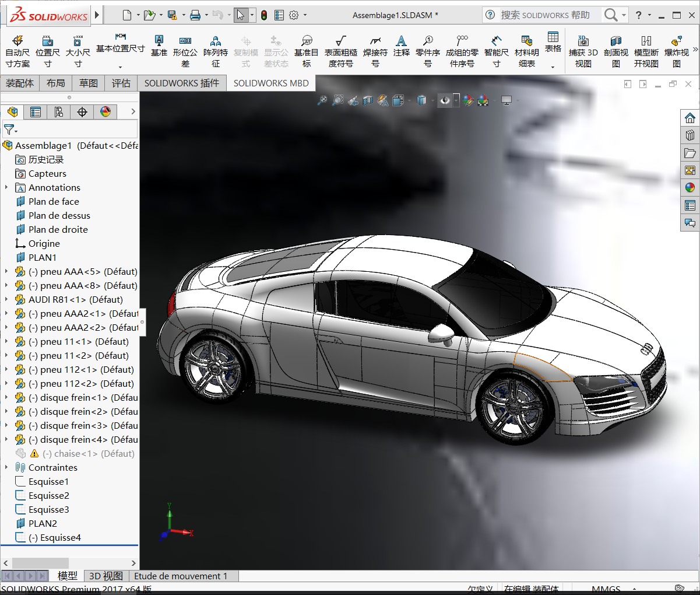700x595 pixels.
Task: Click the view settings monitor toggle
Action: (507, 100)
